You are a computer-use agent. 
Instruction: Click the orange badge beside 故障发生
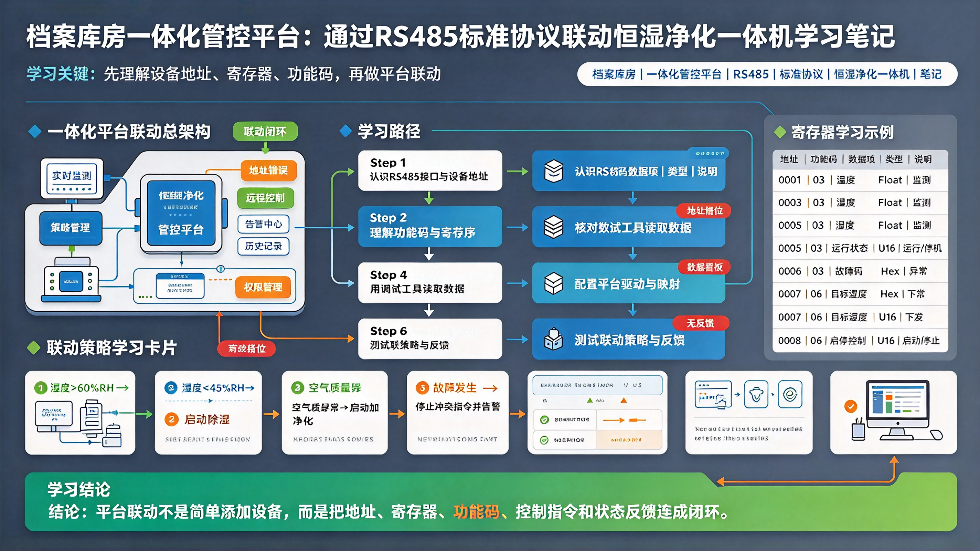click(422, 388)
